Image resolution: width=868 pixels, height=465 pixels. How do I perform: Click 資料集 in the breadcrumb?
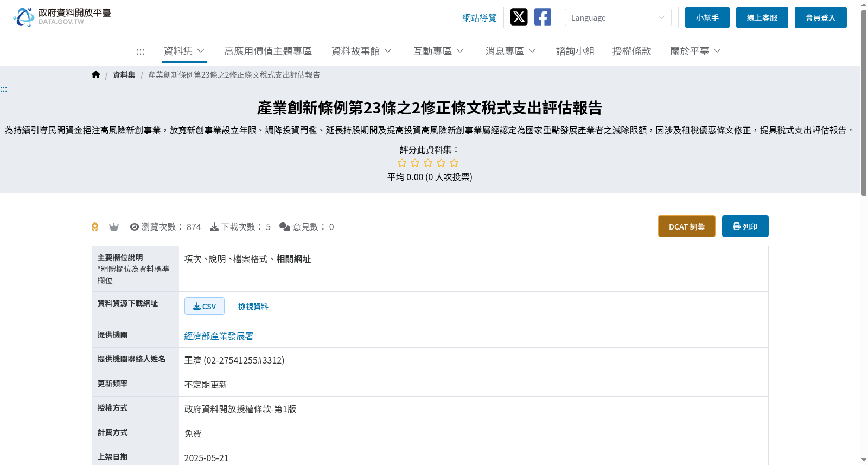click(x=124, y=75)
